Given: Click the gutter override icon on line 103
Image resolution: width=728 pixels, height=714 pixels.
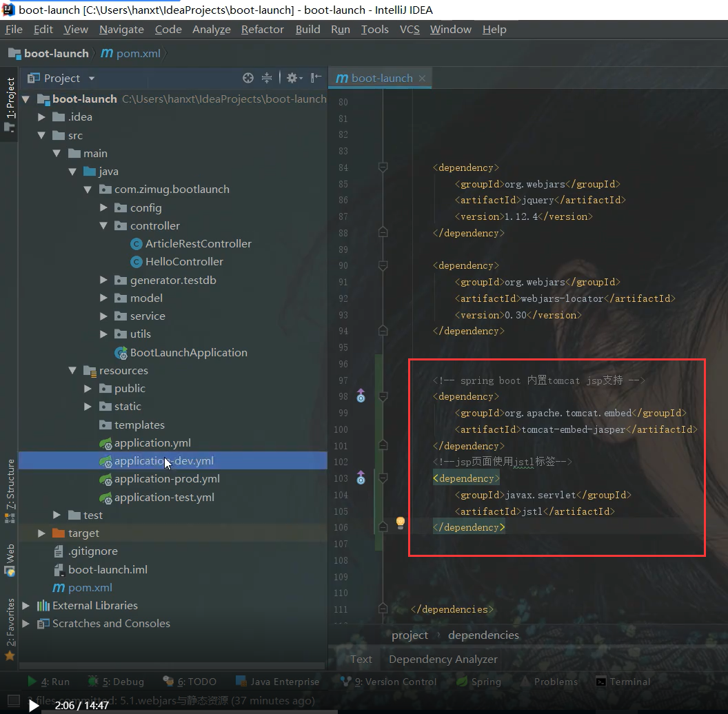Looking at the screenshot, I should pos(361,478).
